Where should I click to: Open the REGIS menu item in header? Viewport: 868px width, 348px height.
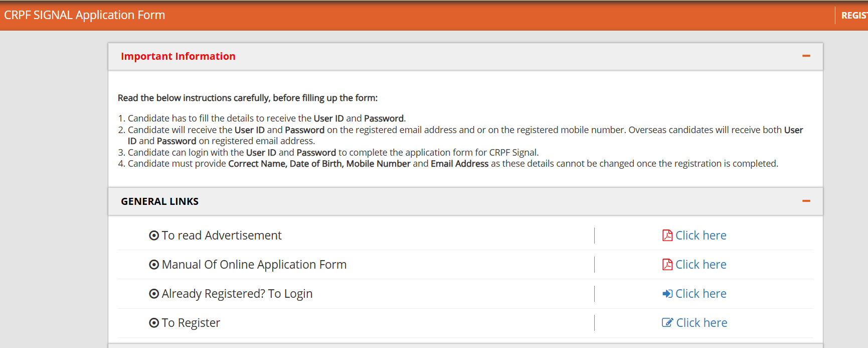[x=853, y=16]
